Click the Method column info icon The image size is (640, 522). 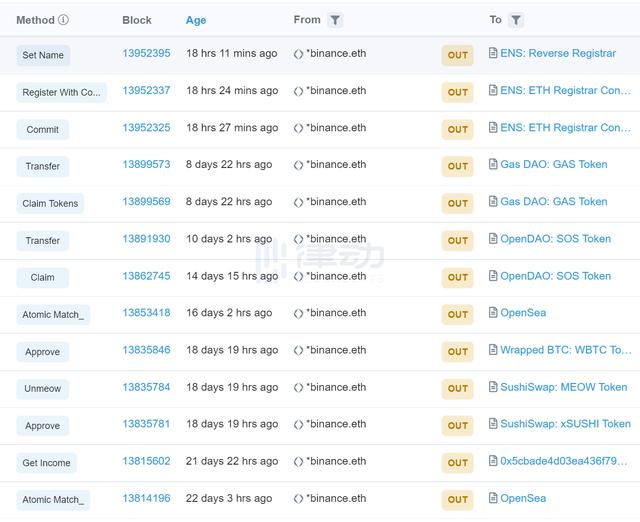pos(64,20)
